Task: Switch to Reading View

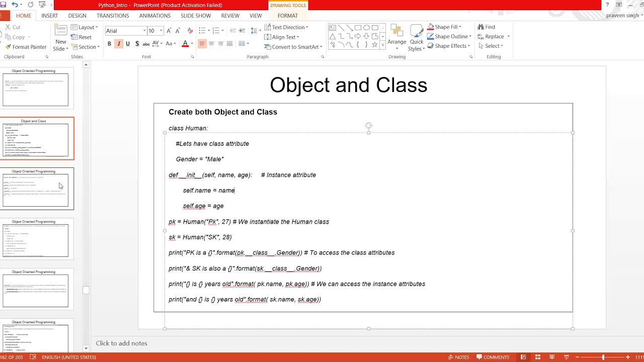Action: [x=552, y=357]
